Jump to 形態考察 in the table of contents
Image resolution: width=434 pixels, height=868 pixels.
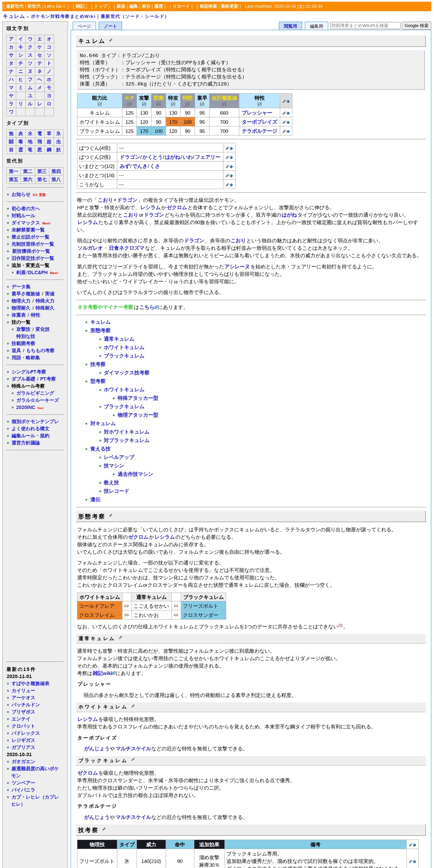(100, 331)
